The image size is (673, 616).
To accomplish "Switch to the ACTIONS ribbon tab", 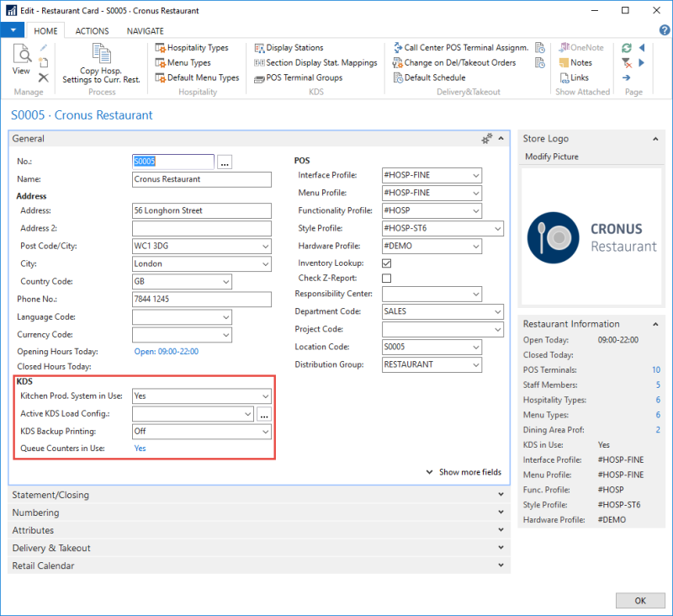I will 92,30.
